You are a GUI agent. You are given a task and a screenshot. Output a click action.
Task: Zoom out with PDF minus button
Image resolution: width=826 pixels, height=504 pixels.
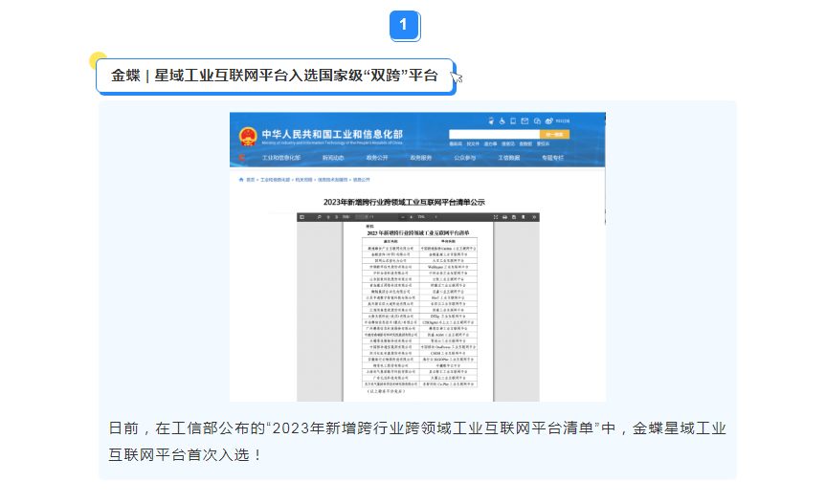tap(403, 217)
